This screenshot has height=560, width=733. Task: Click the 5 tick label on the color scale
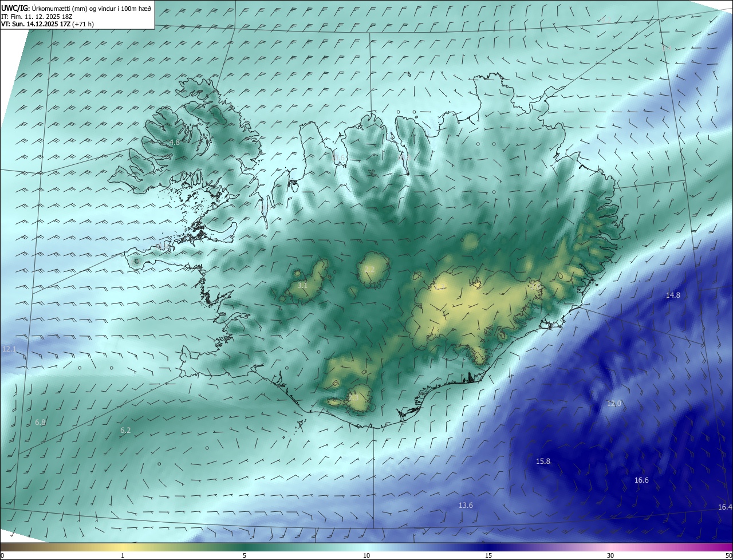[245, 555]
